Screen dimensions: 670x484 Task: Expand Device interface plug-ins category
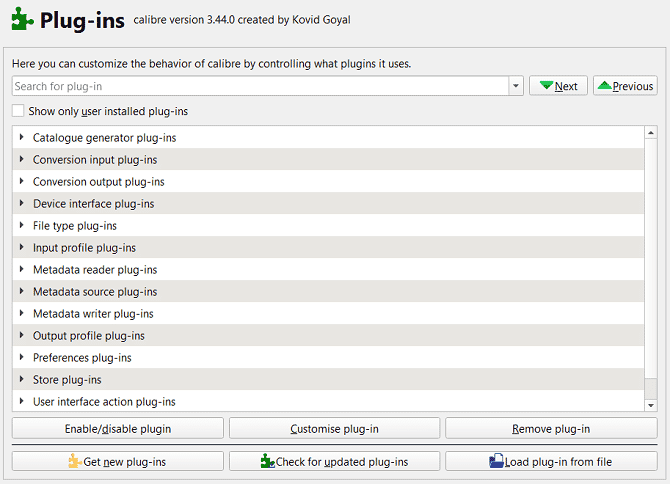coord(21,203)
